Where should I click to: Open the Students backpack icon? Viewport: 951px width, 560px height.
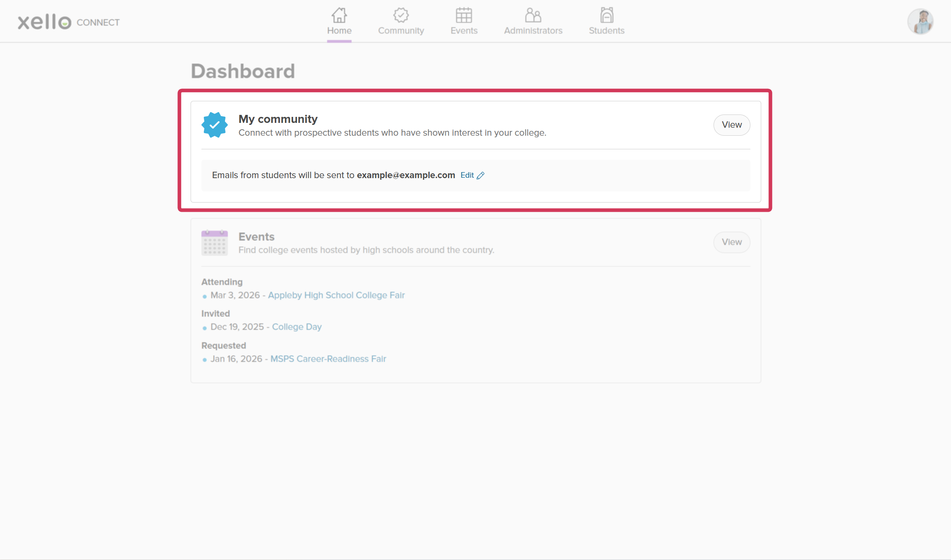[606, 15]
